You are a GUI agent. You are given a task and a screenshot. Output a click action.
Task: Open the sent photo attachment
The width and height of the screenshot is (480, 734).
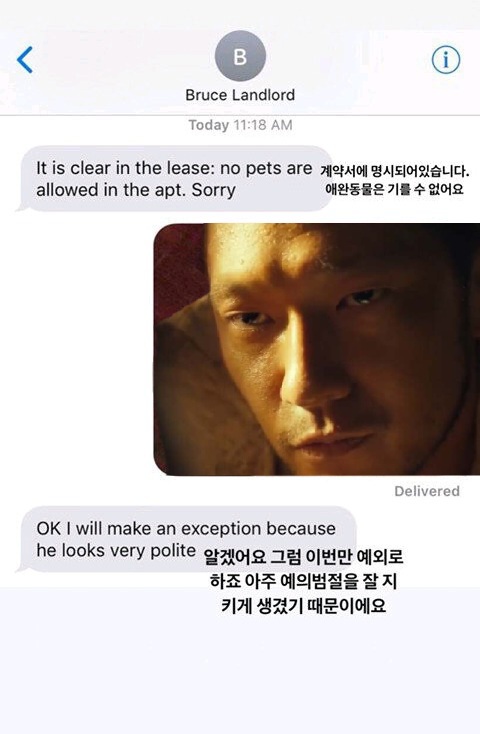[x=317, y=349]
